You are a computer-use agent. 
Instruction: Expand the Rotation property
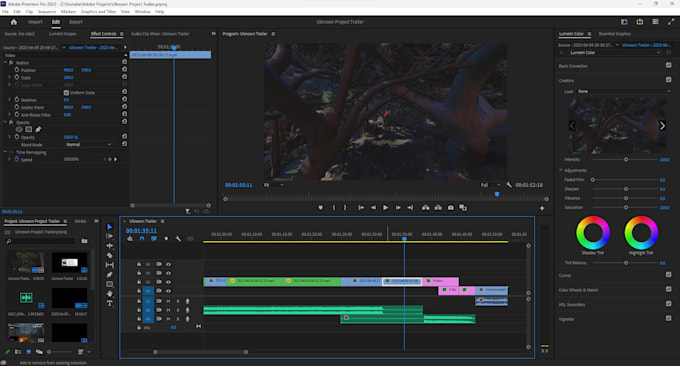(10, 99)
